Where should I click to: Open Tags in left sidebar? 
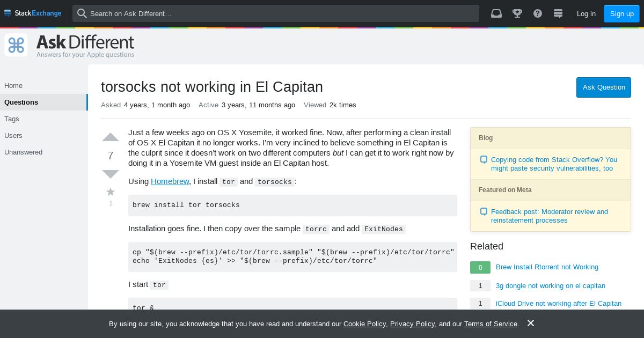tap(43, 119)
